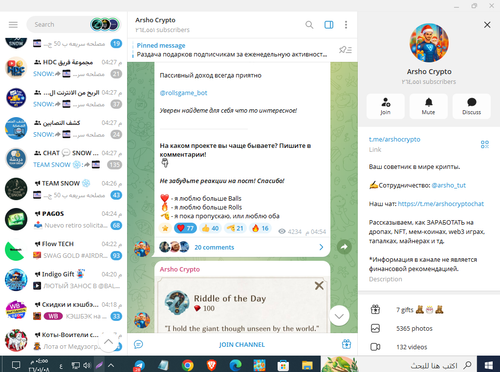Image resolution: width=500 pixels, height=372 pixels.
Task: Send a gift using the bottom gift icon
Action: click(346, 344)
